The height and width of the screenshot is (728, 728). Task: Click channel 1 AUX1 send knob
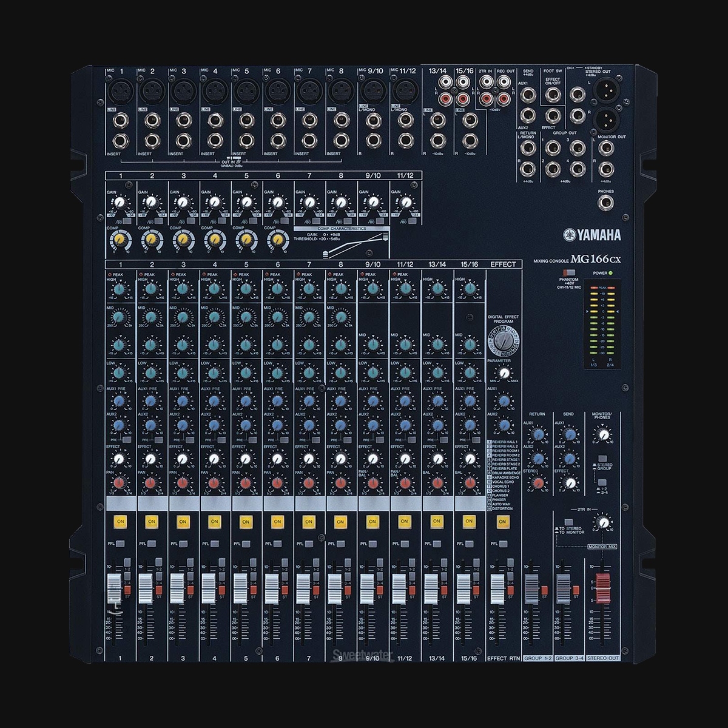(x=119, y=400)
